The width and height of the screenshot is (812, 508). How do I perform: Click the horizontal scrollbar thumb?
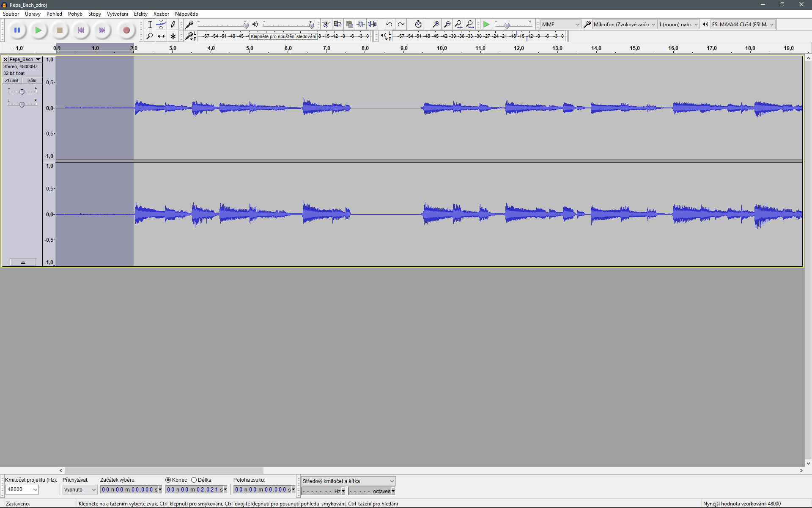[x=164, y=470]
